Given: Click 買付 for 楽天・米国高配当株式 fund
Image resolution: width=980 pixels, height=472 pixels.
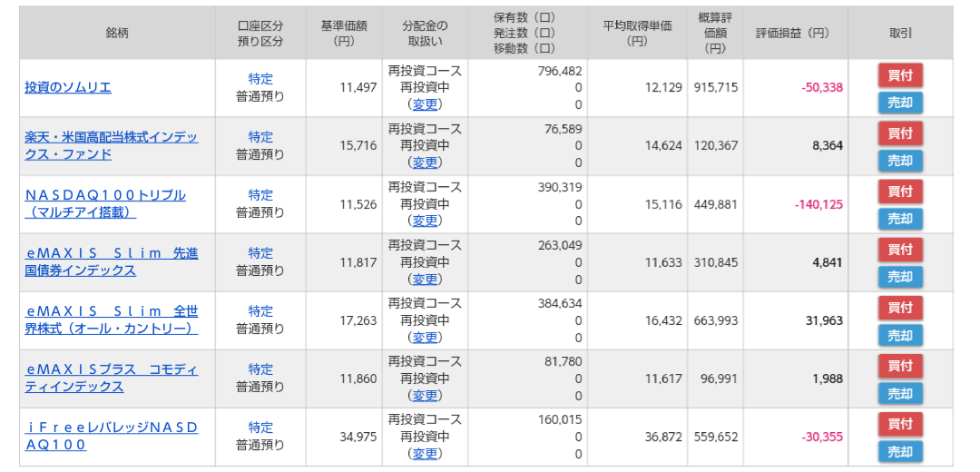Looking at the screenshot, I should [x=900, y=133].
